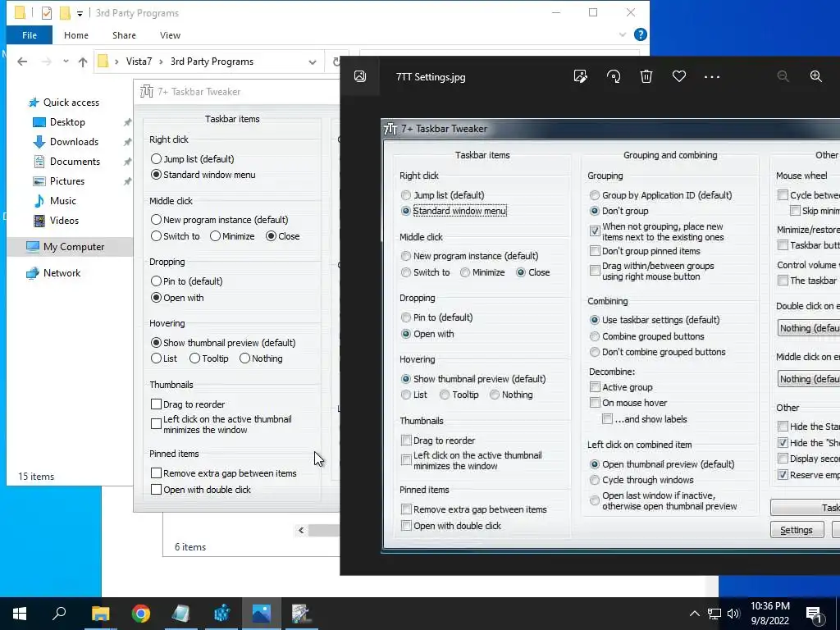The width and height of the screenshot is (840, 630).
Task: Open the wrench tool app on taskbar
Action: [x=302, y=614]
